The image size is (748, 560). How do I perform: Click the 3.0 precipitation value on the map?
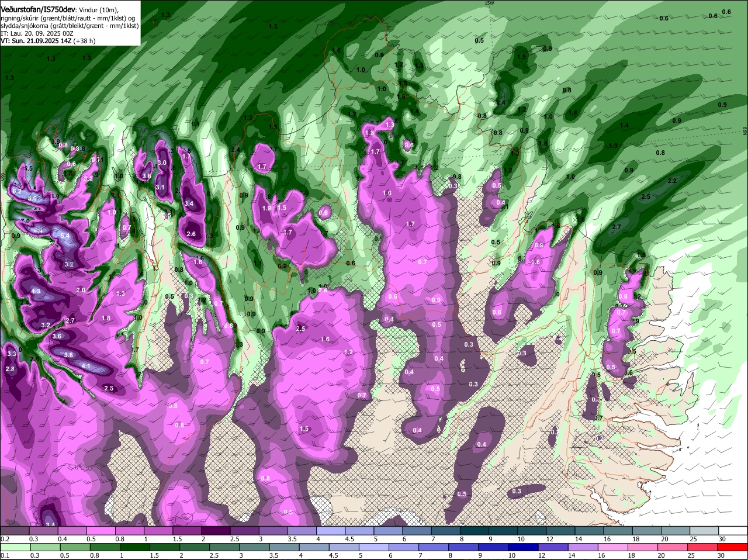(x=162, y=163)
